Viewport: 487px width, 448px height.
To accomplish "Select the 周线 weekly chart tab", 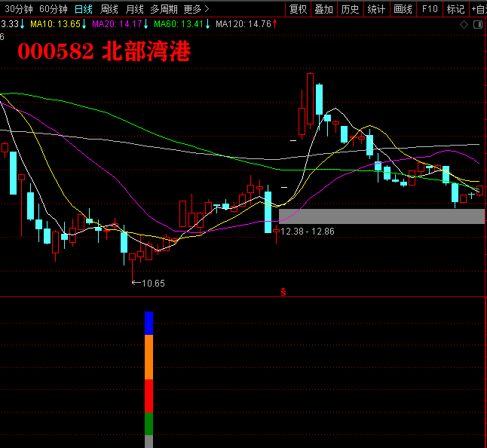I will (109, 9).
